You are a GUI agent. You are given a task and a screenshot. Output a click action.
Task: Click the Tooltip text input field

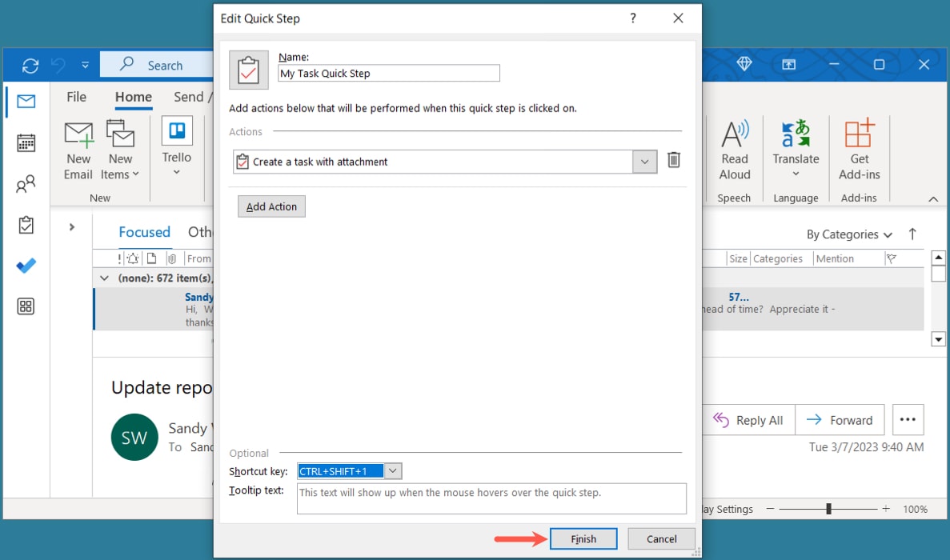pyautogui.click(x=491, y=498)
